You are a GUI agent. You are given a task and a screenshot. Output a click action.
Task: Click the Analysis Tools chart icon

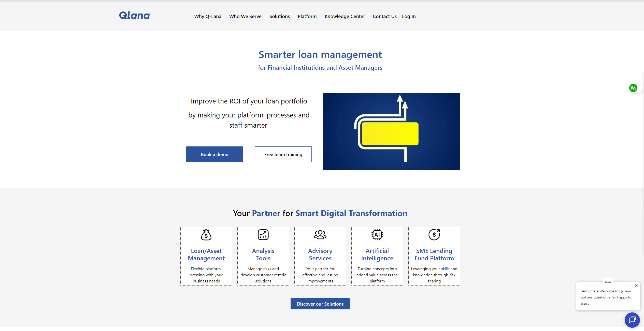coord(263,235)
